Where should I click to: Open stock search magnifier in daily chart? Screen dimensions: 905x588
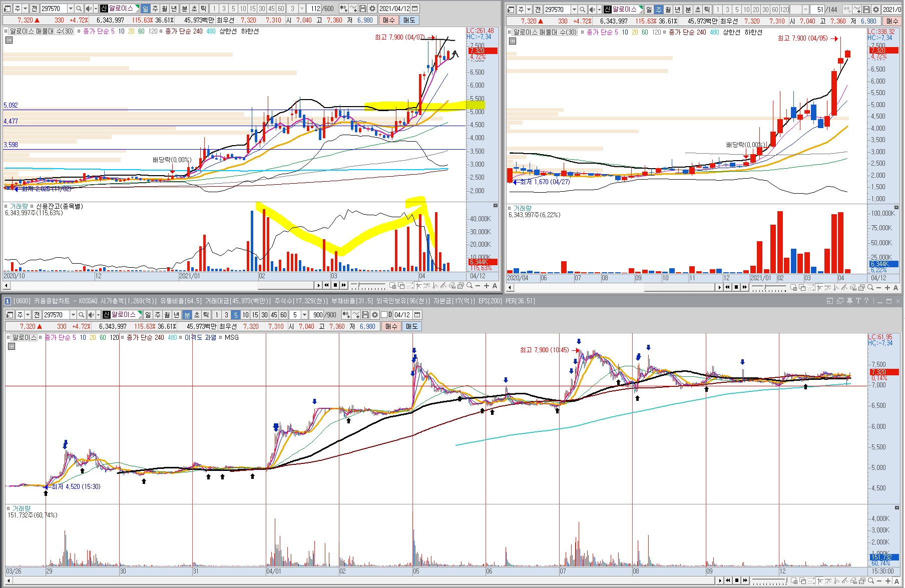click(79, 9)
